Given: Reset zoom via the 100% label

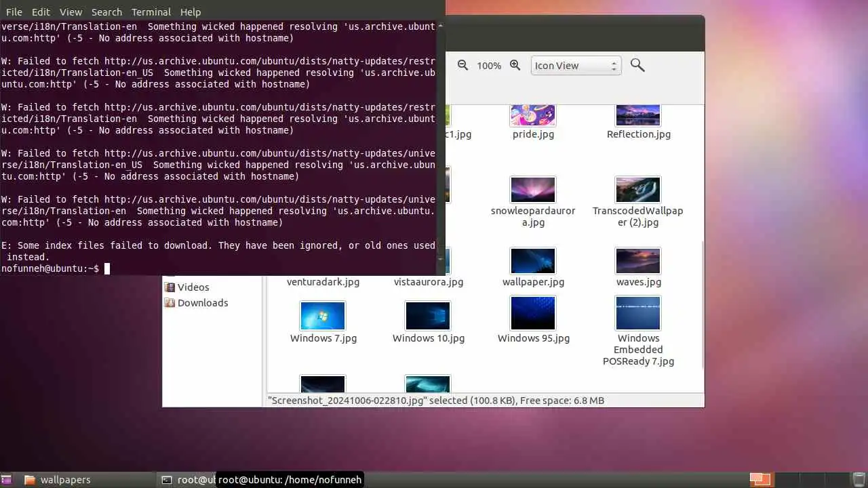Looking at the screenshot, I should 489,66.
